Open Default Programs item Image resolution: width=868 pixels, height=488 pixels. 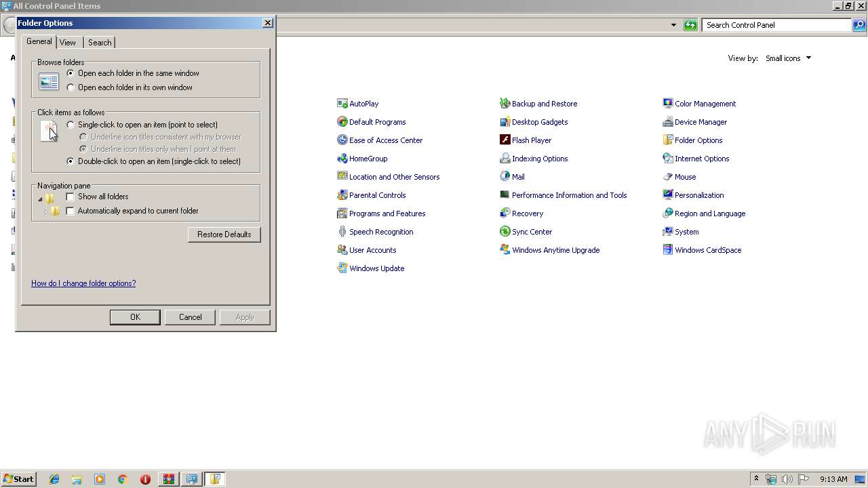[371, 122]
